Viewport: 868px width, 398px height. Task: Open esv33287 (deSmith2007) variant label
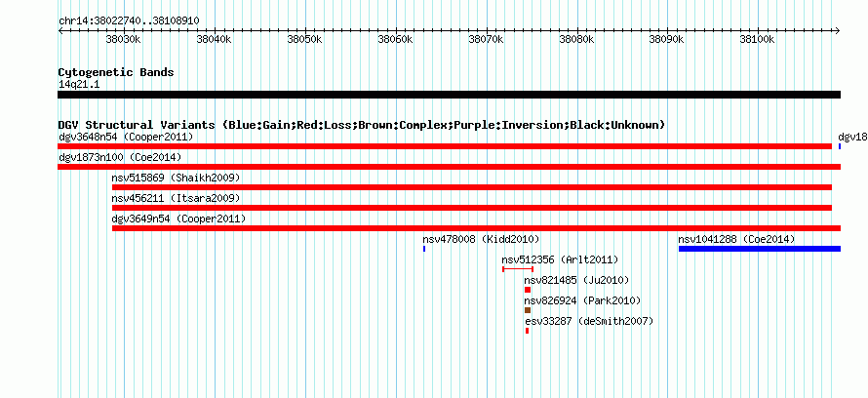click(x=589, y=321)
